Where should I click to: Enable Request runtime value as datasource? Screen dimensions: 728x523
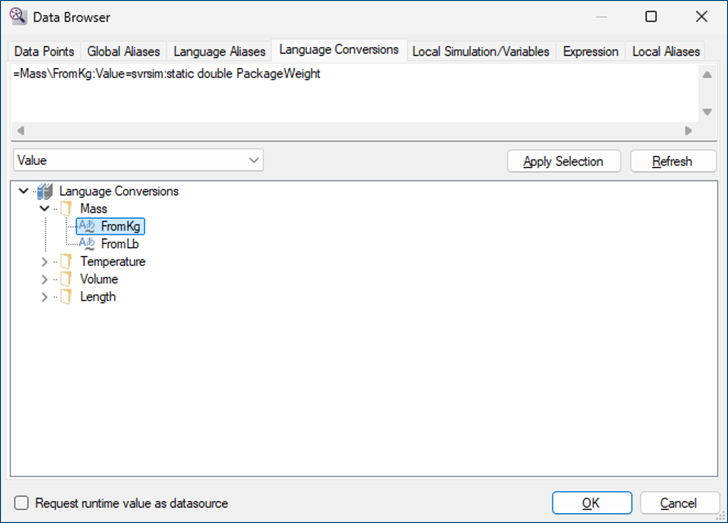(22, 503)
